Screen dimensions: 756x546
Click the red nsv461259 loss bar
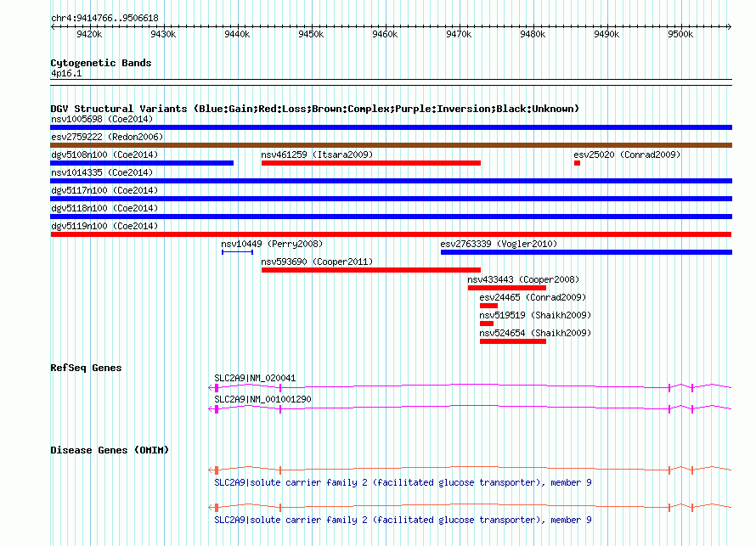pos(370,163)
